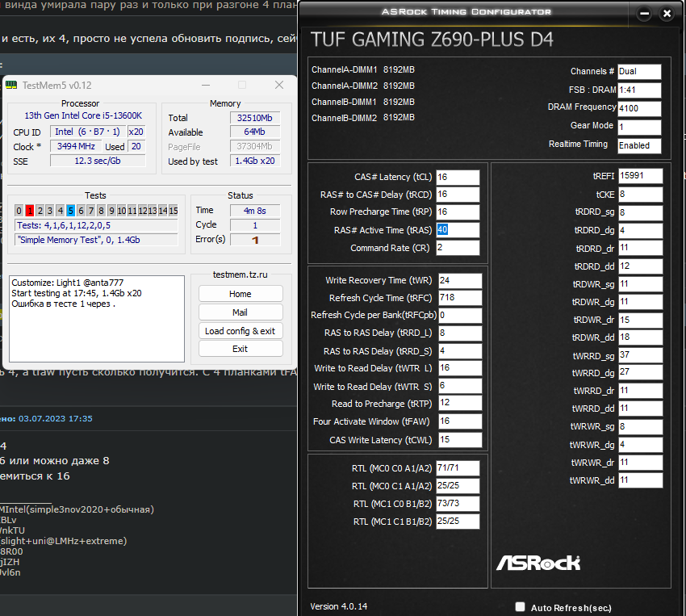
Task: Click the tWRWR_sg value field
Action: click(x=641, y=426)
